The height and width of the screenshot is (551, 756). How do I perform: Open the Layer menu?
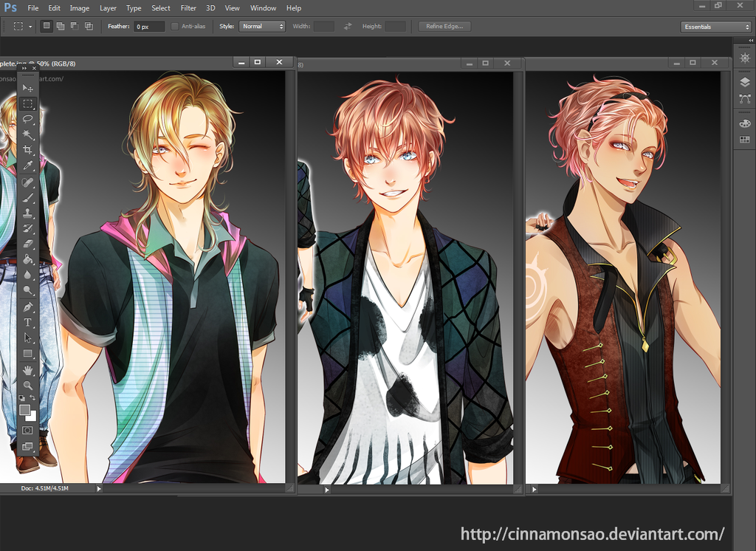(108, 8)
